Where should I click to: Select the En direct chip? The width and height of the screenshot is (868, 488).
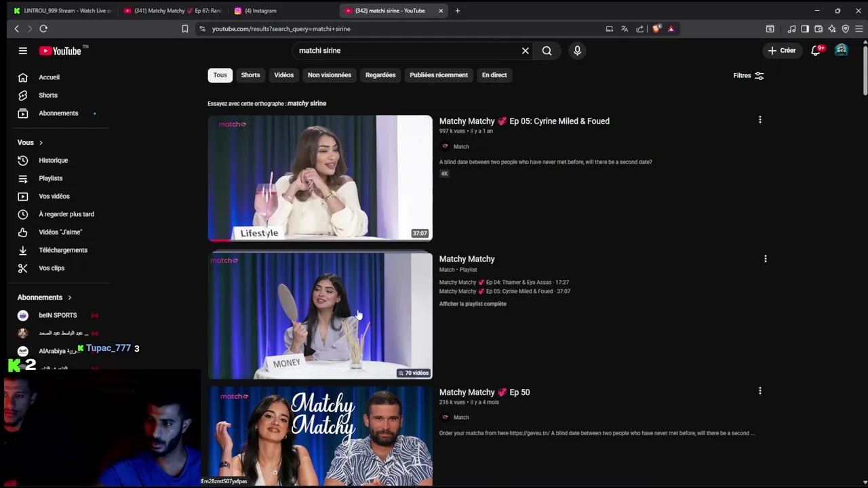pyautogui.click(x=494, y=75)
